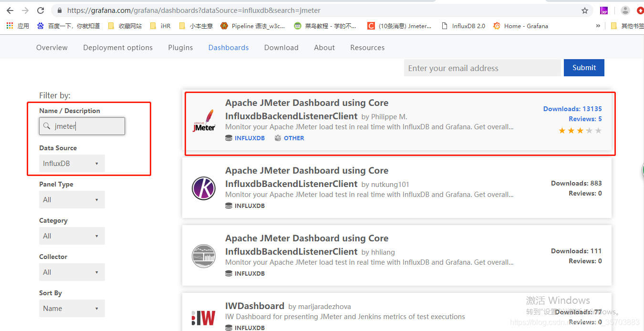Viewport: 644px width, 331px height.
Task: Click the INFLUXDB tag on IWDashboard
Action: tap(245, 328)
